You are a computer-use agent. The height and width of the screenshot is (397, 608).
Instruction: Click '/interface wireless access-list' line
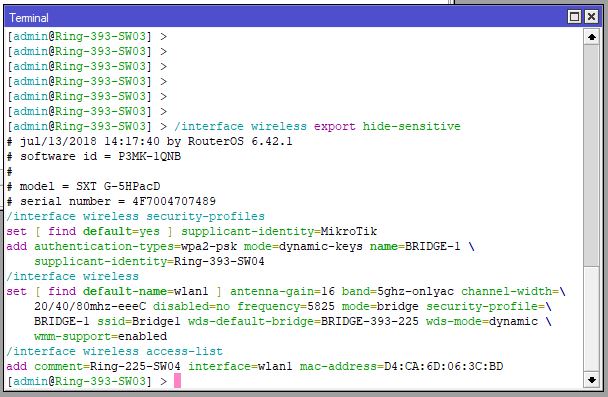click(114, 351)
